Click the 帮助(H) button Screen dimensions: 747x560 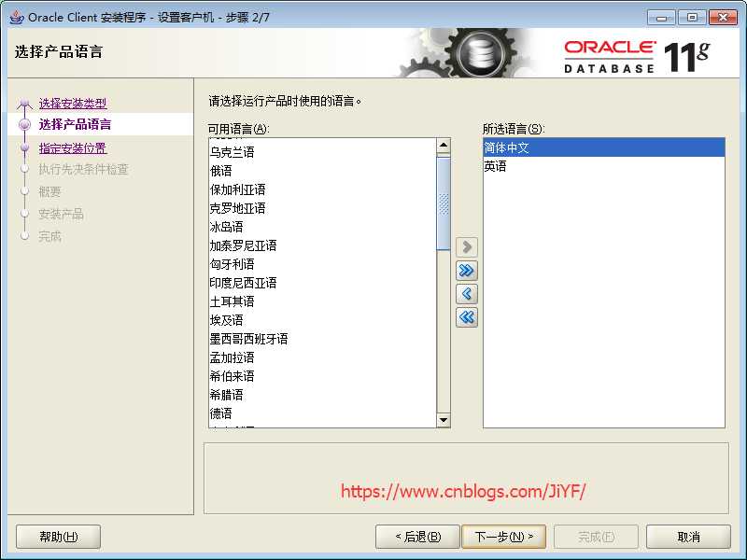point(58,538)
